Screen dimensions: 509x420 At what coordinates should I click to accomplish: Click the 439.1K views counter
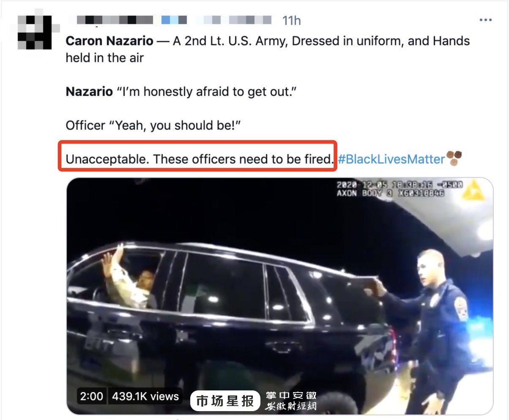[145, 396]
